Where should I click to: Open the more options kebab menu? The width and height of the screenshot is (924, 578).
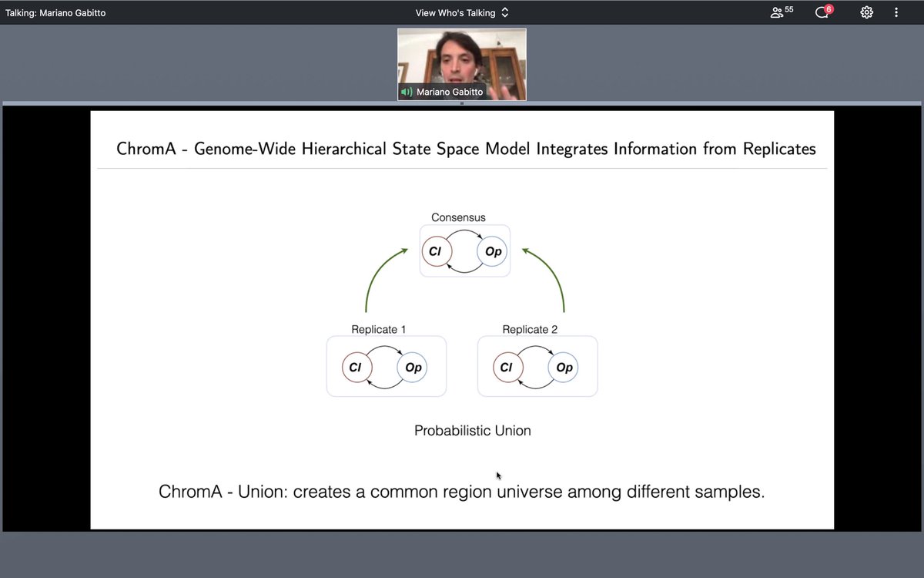pyautogui.click(x=896, y=12)
